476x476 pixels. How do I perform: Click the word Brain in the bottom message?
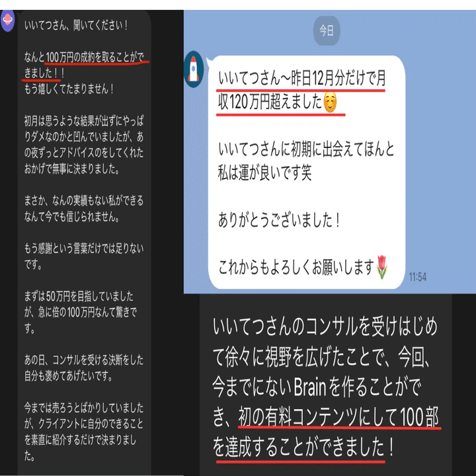309,387
